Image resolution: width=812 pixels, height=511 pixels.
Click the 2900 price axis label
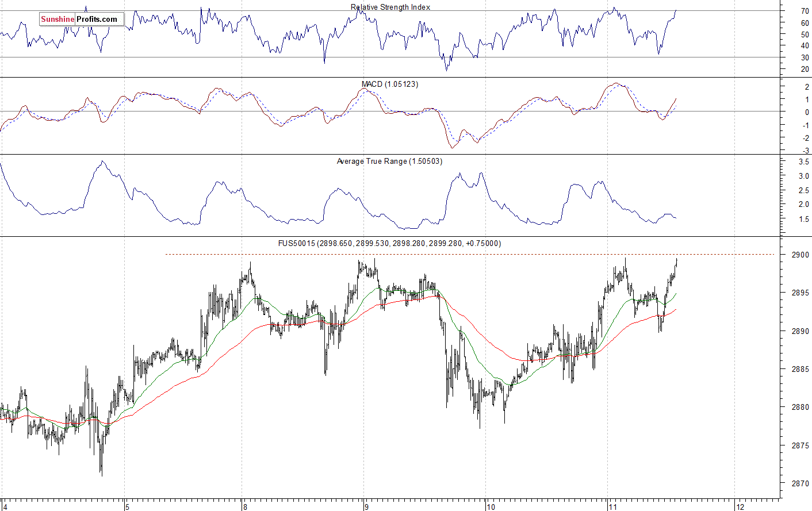click(x=800, y=255)
